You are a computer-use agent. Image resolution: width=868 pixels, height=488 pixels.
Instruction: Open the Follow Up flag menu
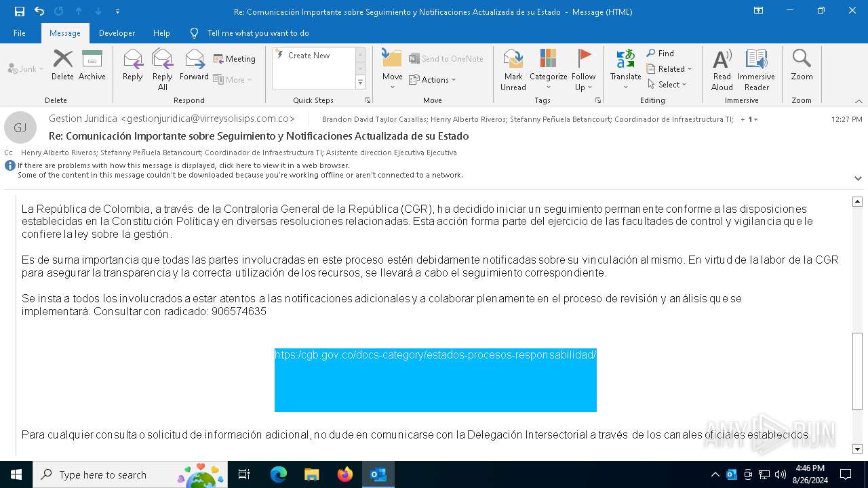coord(583,70)
